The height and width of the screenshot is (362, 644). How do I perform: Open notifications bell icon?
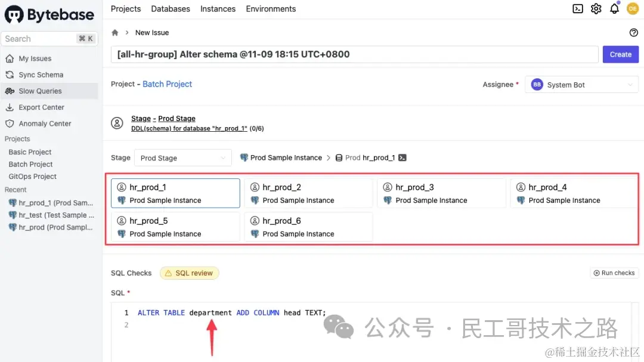point(614,8)
